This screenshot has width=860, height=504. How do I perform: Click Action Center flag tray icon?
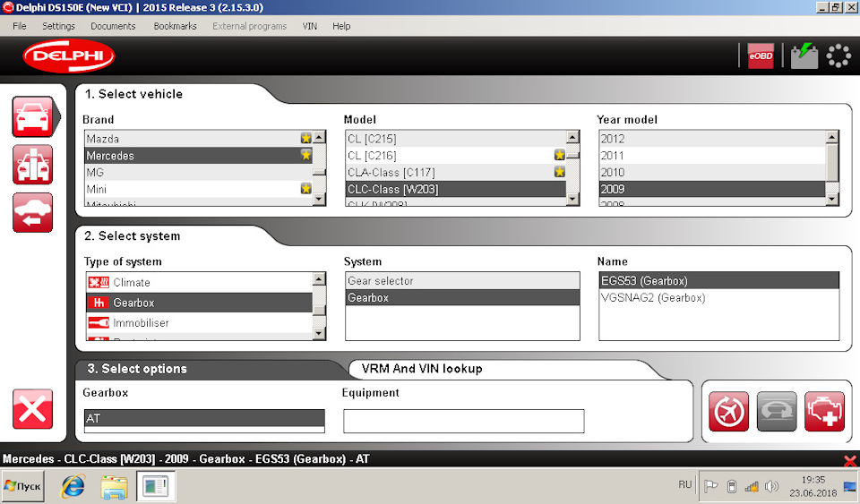click(710, 486)
